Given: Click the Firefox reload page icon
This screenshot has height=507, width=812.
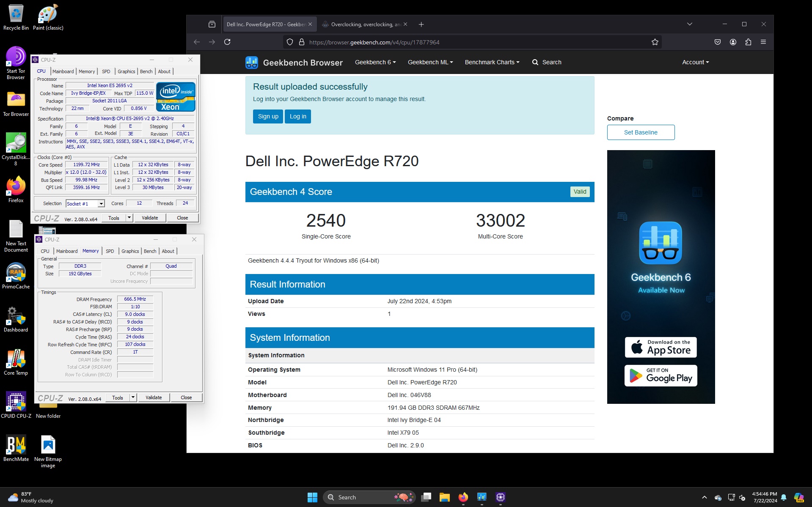Looking at the screenshot, I should (227, 42).
